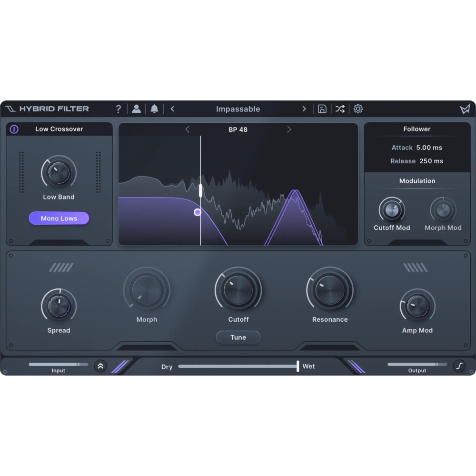Select next filter type after BP 48
476x476 pixels.
[x=289, y=129]
